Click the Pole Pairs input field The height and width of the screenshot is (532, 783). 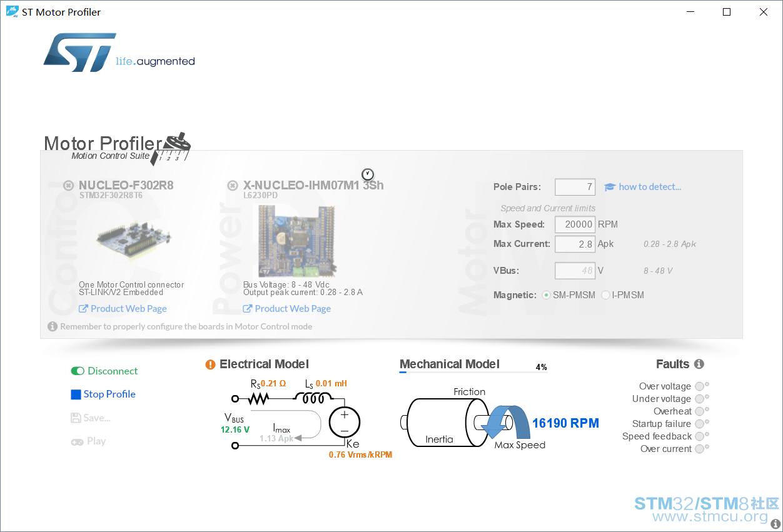tap(575, 187)
